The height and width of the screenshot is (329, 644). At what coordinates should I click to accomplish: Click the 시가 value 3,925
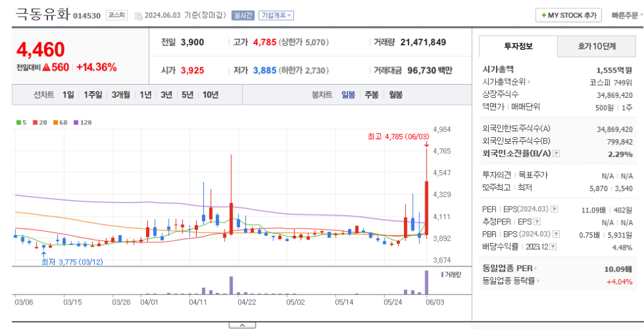pos(193,71)
